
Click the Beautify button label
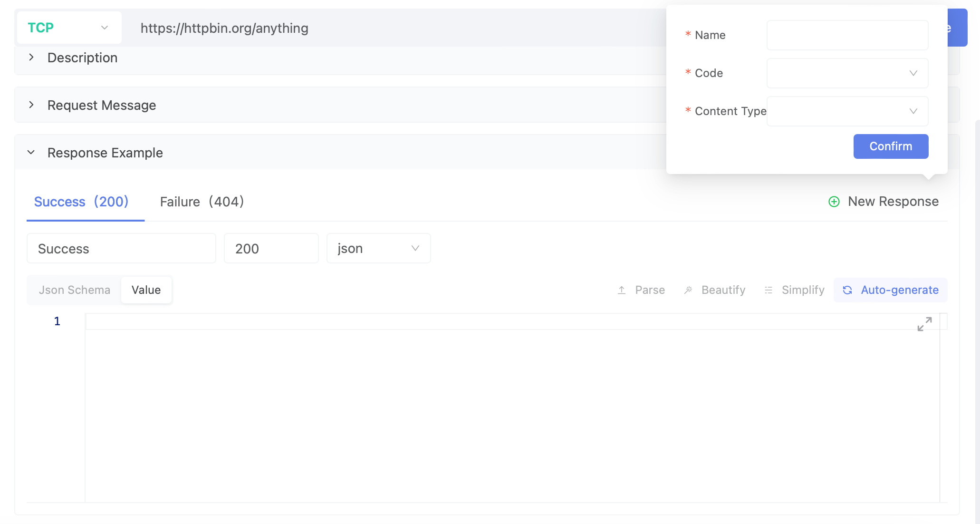coord(723,290)
